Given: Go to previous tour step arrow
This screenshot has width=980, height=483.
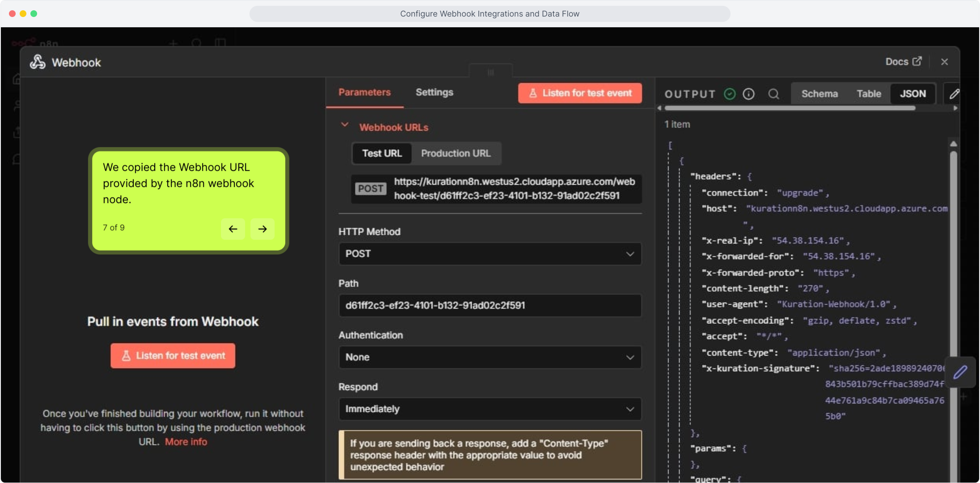Looking at the screenshot, I should coord(233,229).
